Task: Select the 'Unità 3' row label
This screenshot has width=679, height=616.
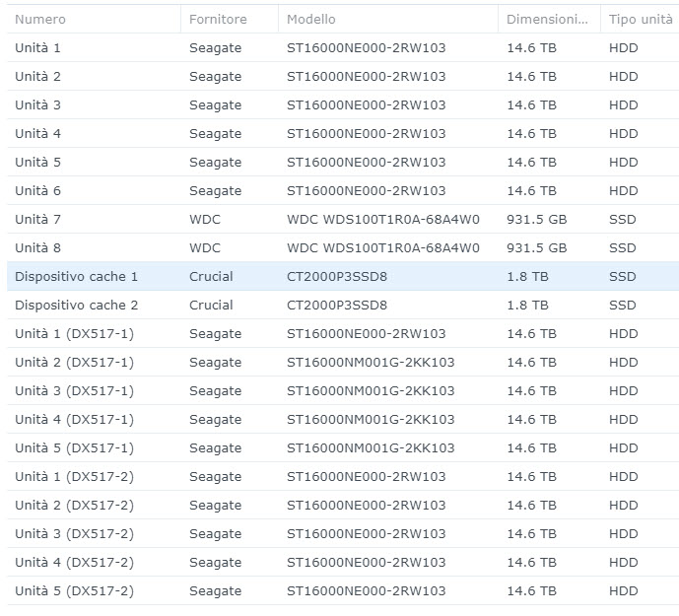Action: click(x=37, y=104)
